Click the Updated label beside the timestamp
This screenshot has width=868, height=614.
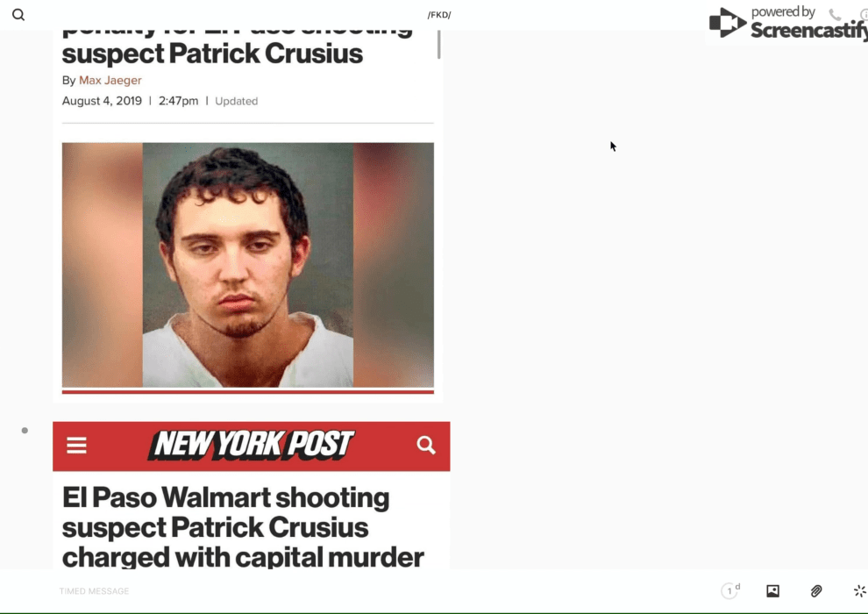[x=237, y=102]
